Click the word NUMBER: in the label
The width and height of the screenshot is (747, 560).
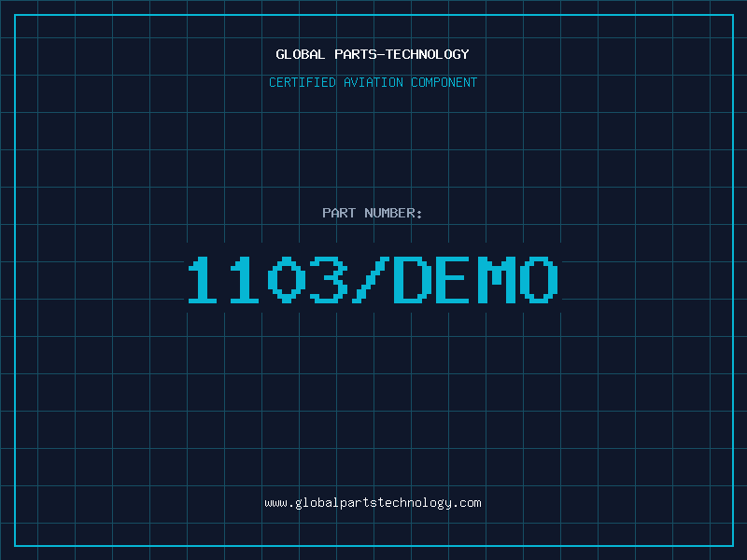(x=393, y=213)
